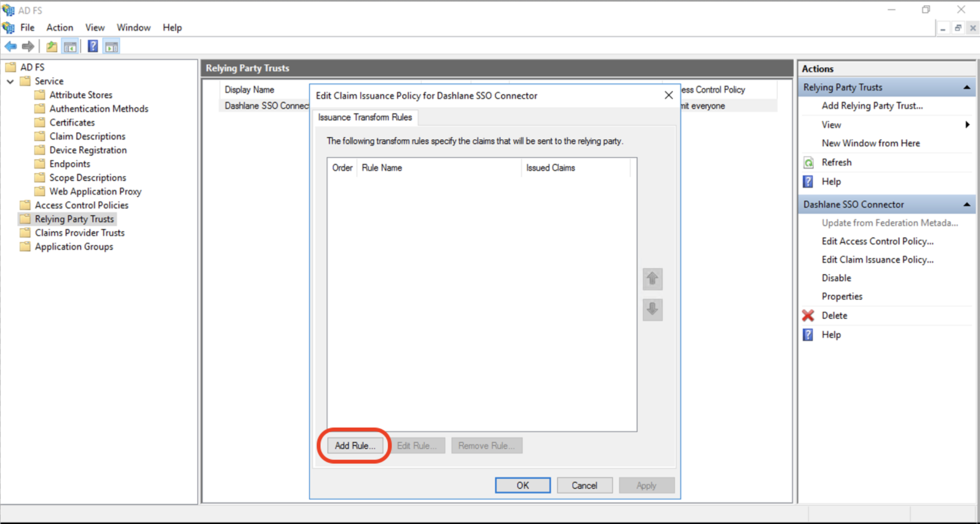Select Device Registration in the tree
This screenshot has height=524, width=980.
[x=88, y=150]
